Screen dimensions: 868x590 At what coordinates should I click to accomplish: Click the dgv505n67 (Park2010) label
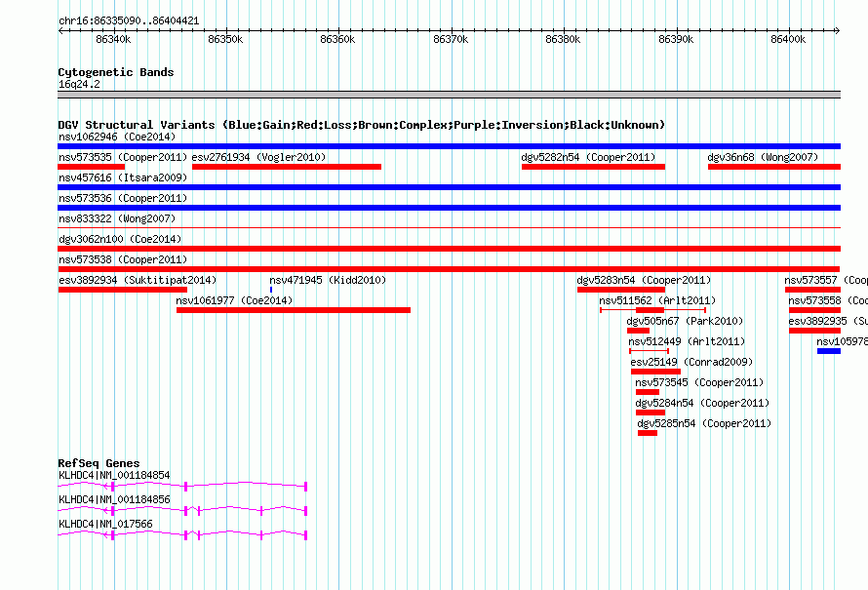coord(685,321)
